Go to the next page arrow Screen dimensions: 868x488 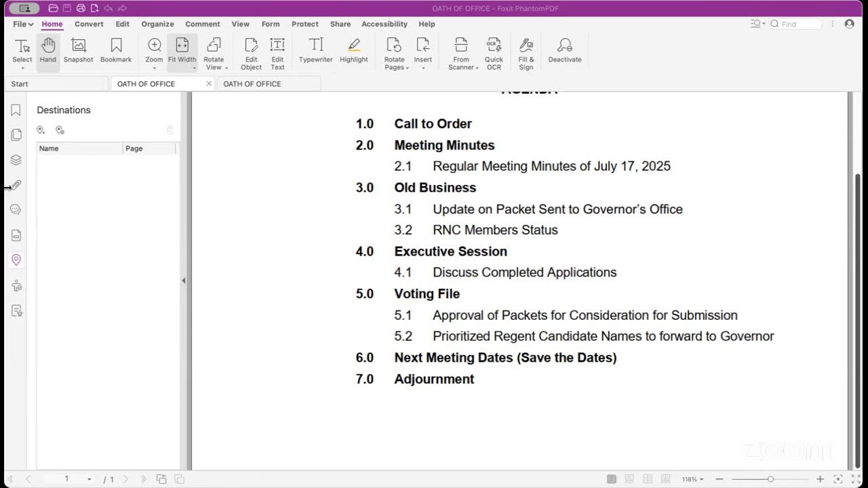[x=125, y=479]
